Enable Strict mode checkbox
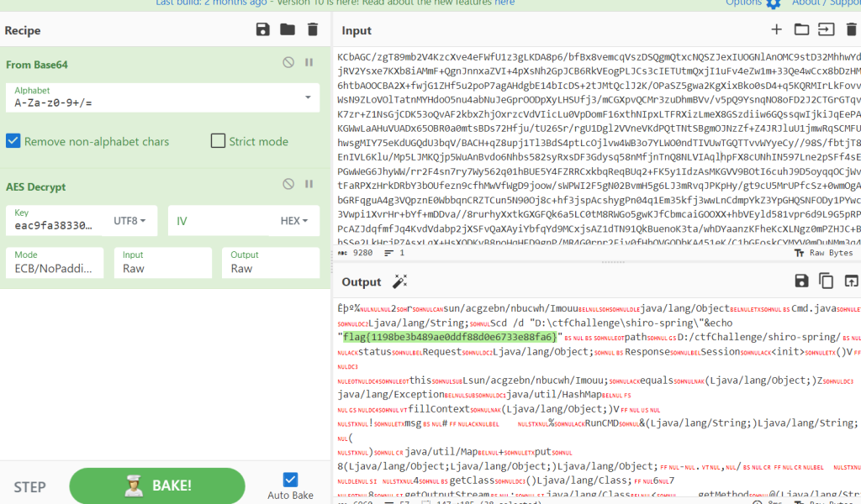 pos(218,141)
